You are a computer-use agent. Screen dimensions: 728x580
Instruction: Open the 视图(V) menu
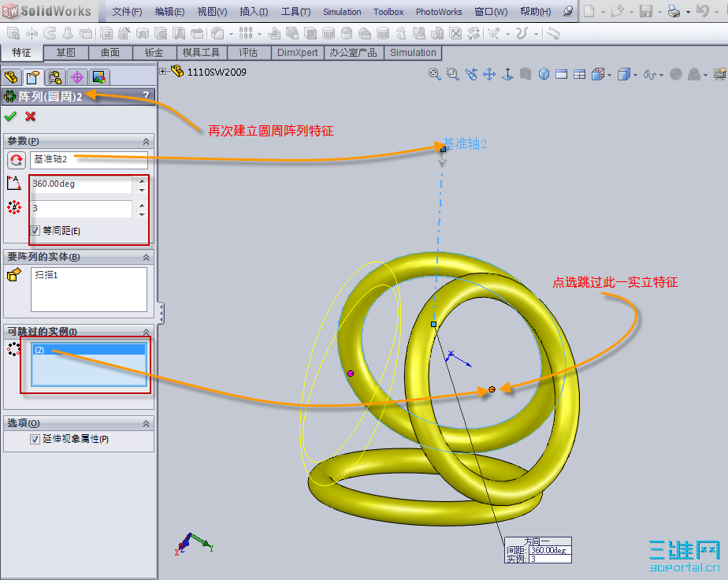212,12
